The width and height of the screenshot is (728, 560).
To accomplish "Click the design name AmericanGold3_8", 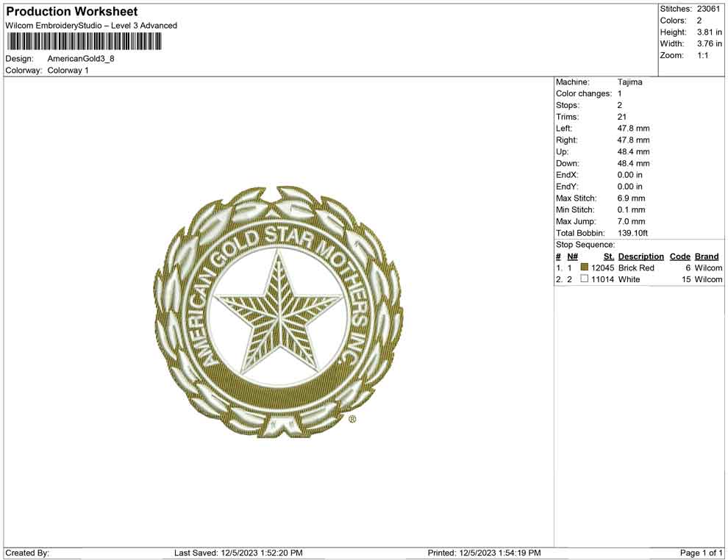I will tap(81, 59).
